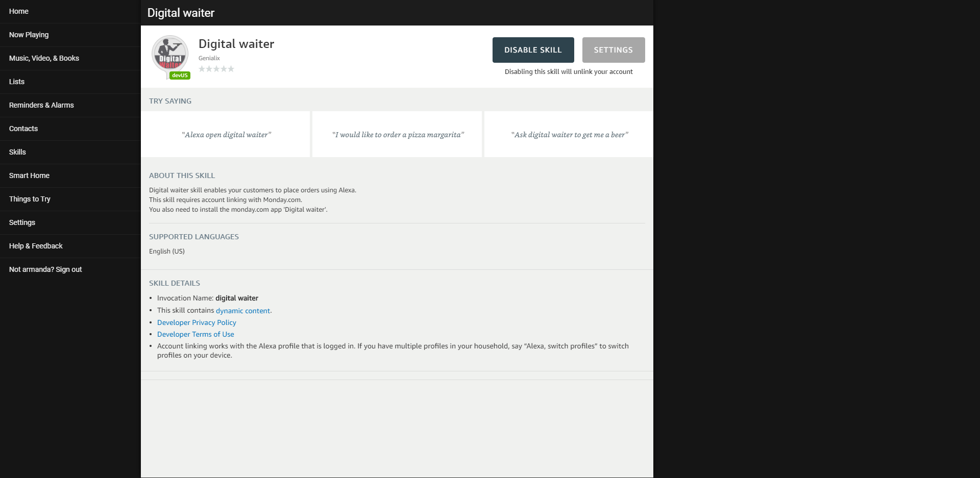Click the star rating under Genialix
Viewport: 980px width, 478px height.
(x=216, y=69)
